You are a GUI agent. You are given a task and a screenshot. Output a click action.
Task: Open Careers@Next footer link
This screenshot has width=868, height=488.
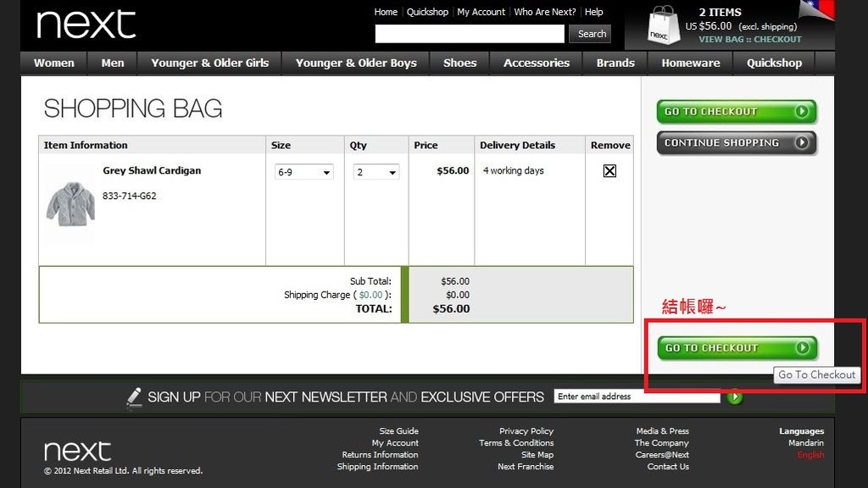tap(662, 455)
